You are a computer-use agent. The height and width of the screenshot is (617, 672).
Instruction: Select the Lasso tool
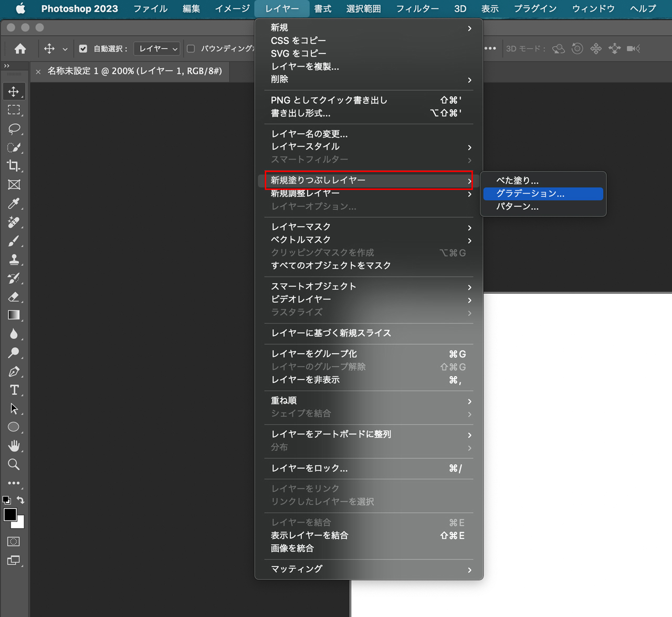[x=14, y=129]
